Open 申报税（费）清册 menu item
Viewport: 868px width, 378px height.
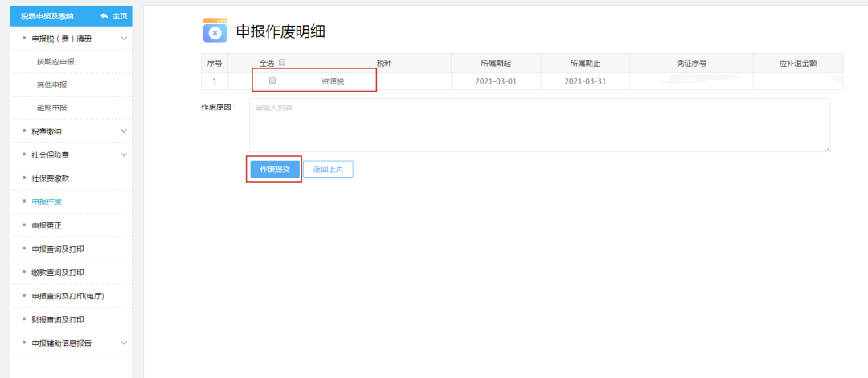61,39
